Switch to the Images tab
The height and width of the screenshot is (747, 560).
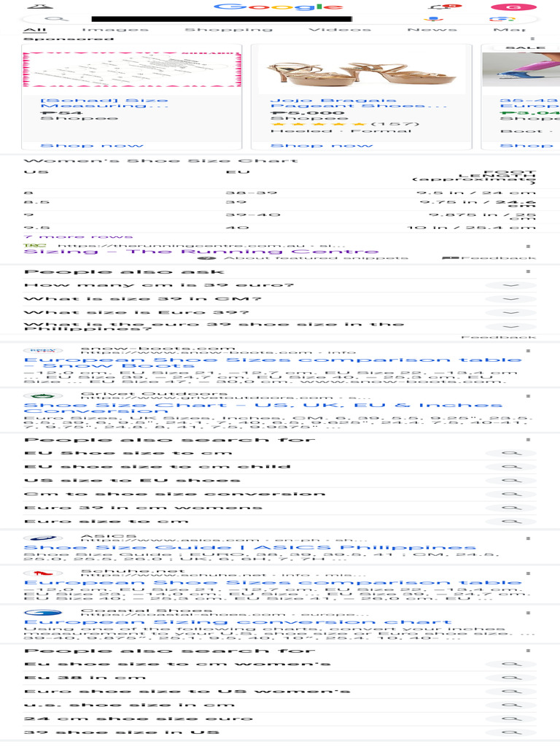(x=114, y=29)
